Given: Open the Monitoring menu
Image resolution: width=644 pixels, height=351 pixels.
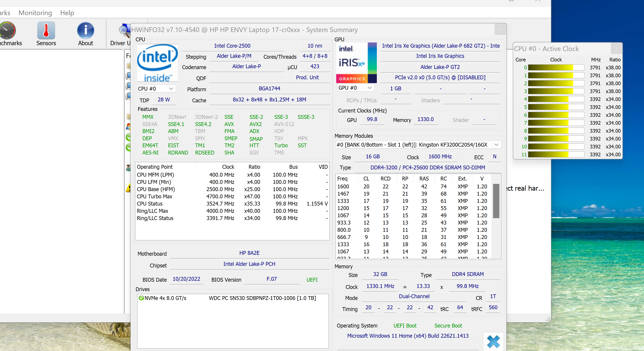Looking at the screenshot, I should [35, 13].
